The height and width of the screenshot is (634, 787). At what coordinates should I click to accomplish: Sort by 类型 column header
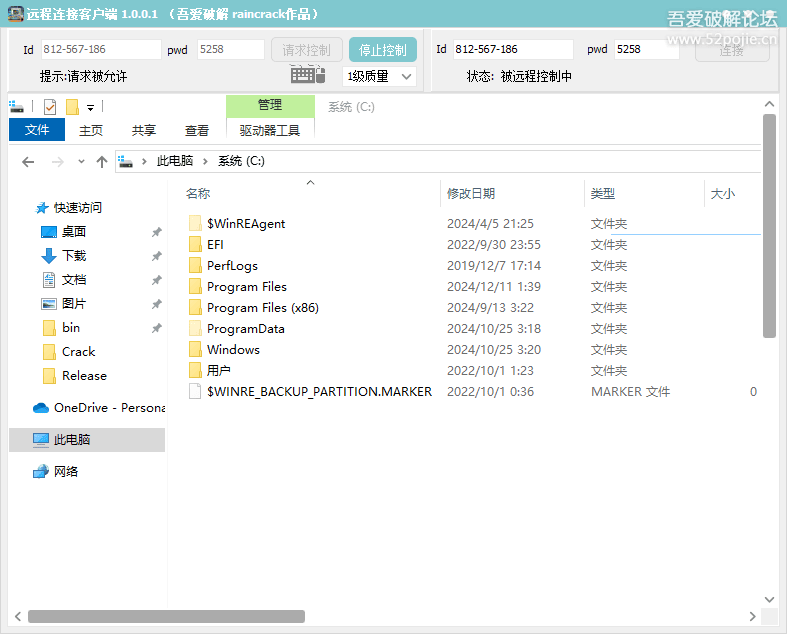coord(603,194)
